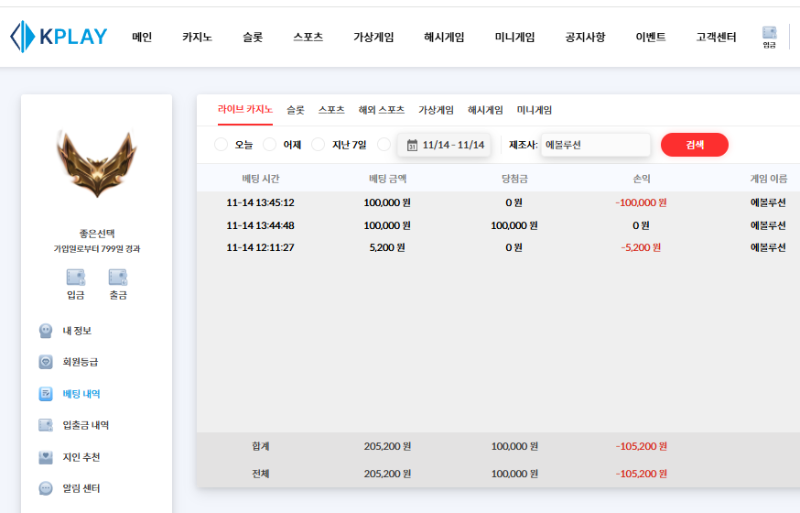Switch to the 해시게임 tab
This screenshot has height=513, width=800.
point(485,110)
